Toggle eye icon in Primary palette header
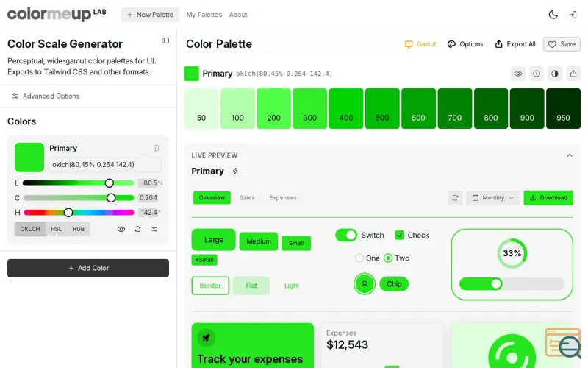 coord(518,74)
